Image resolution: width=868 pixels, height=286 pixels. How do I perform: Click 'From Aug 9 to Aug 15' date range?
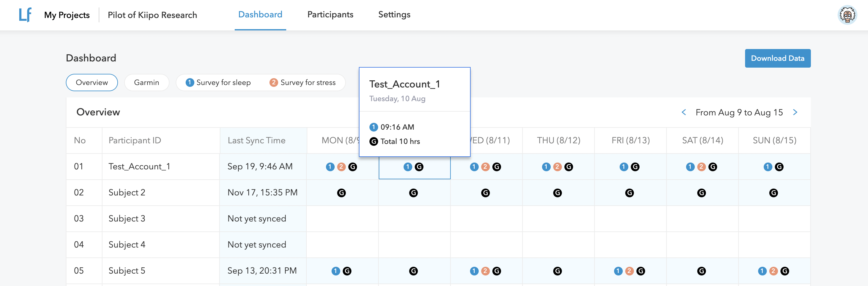pyautogui.click(x=739, y=113)
